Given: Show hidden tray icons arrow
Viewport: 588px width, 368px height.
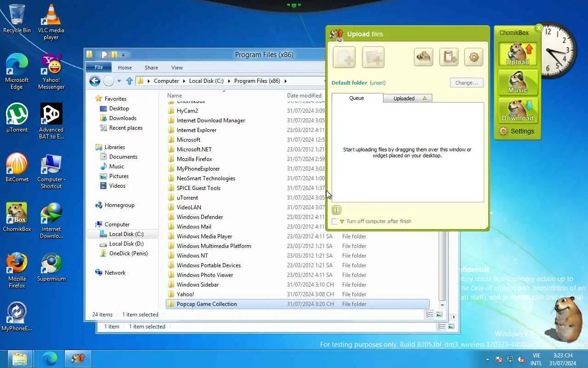Looking at the screenshot, I should click(487, 359).
